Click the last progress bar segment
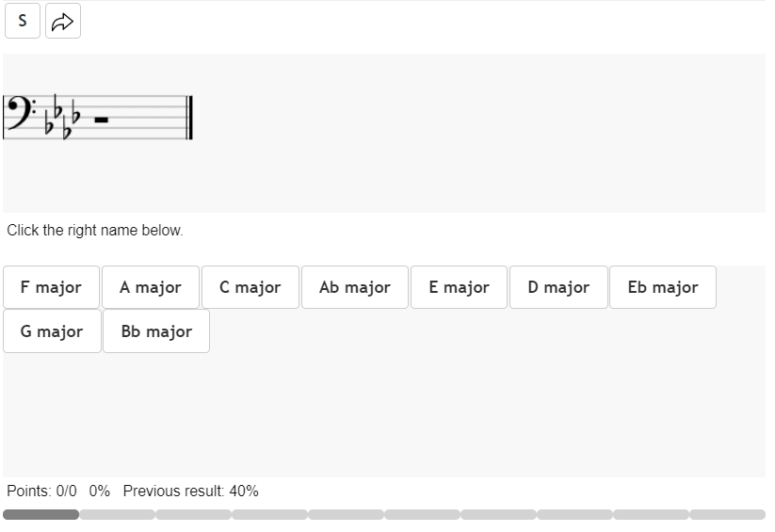Screen dimensions: 775x532 point(727,514)
